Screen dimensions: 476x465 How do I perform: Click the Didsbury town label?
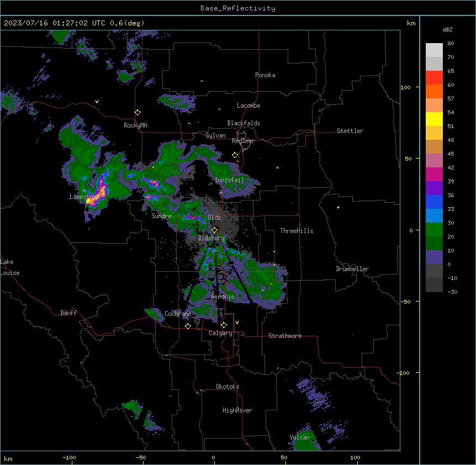click(211, 238)
